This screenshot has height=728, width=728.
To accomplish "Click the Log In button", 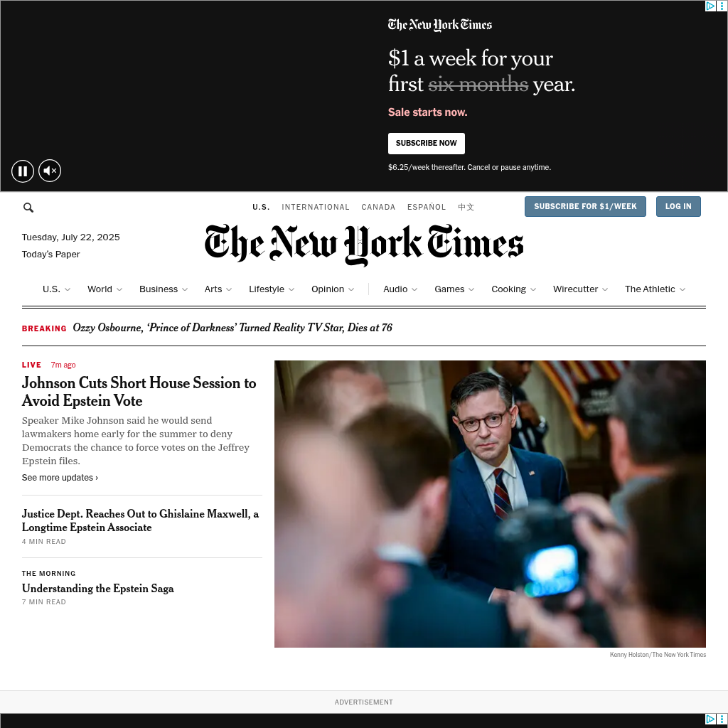I will [678, 207].
